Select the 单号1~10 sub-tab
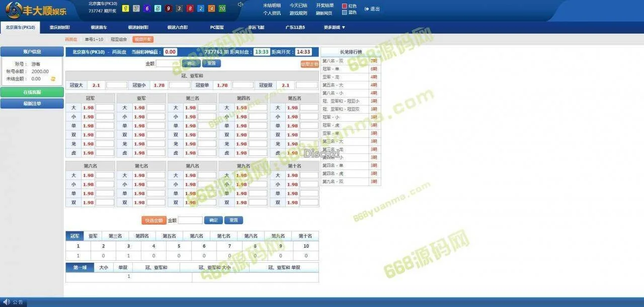 pyautogui.click(x=94, y=39)
